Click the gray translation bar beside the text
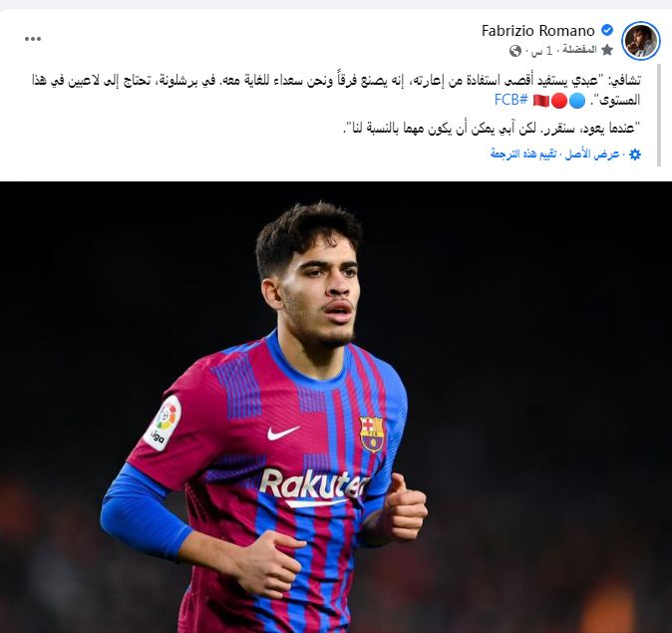 click(x=659, y=115)
